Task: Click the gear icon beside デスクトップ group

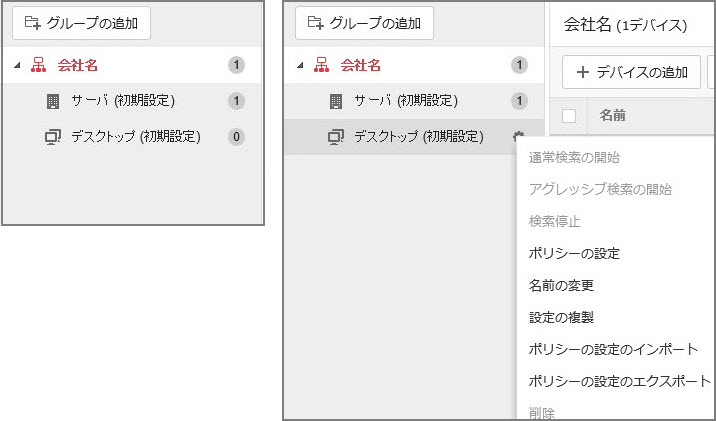Action: pos(518,137)
